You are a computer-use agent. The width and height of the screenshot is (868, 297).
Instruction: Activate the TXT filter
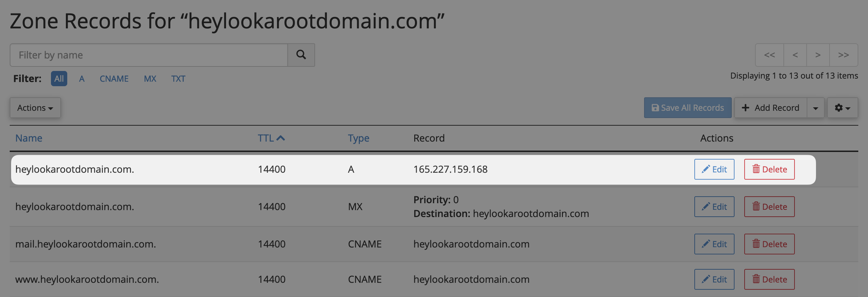pyautogui.click(x=178, y=79)
